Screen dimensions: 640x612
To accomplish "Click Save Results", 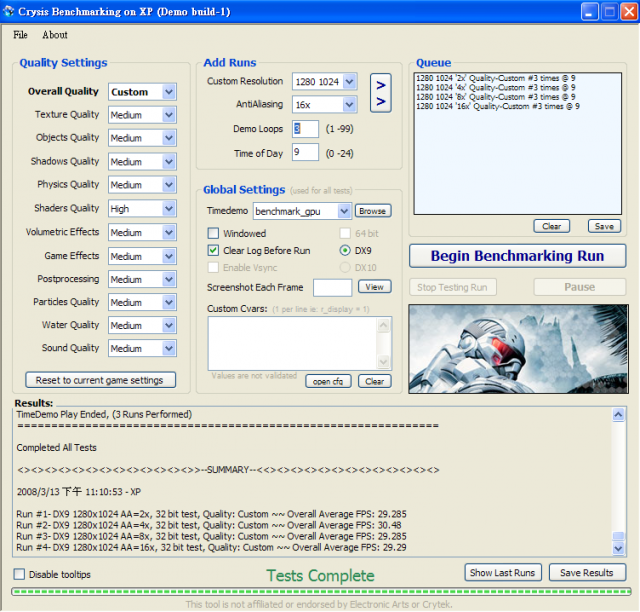I will (x=587, y=572).
